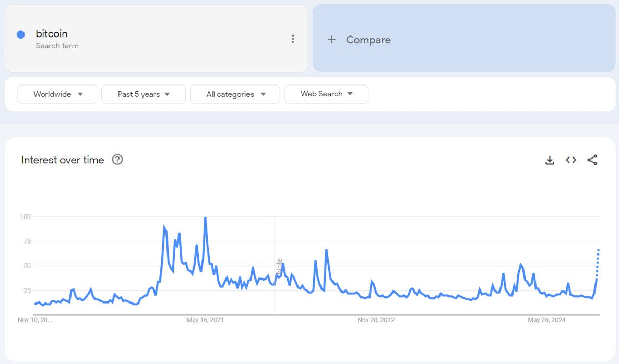Share the interest over time chart
The width and height of the screenshot is (619, 364).
coord(592,160)
